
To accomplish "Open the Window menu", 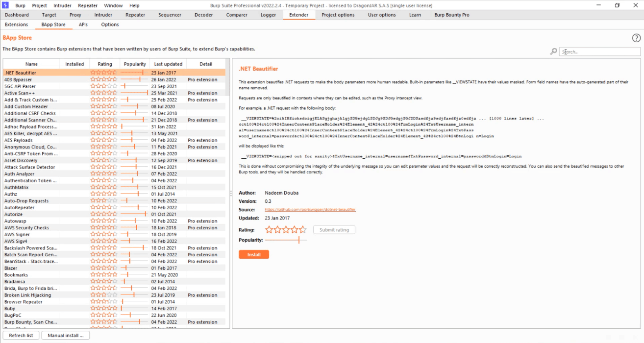I will (x=113, y=5).
